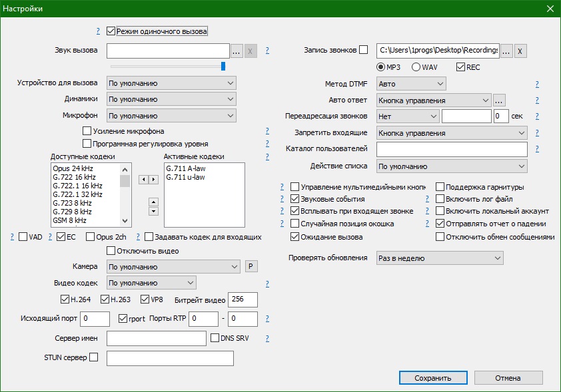The image size is (561, 392).
Task: Move active codec up in priority
Action: [153, 202]
